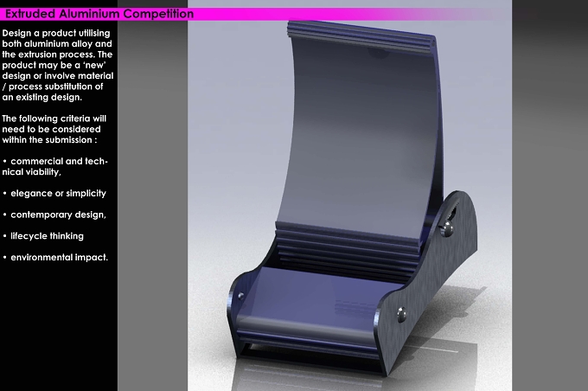Click the Extruded Aluminium Competition title

(99, 14)
